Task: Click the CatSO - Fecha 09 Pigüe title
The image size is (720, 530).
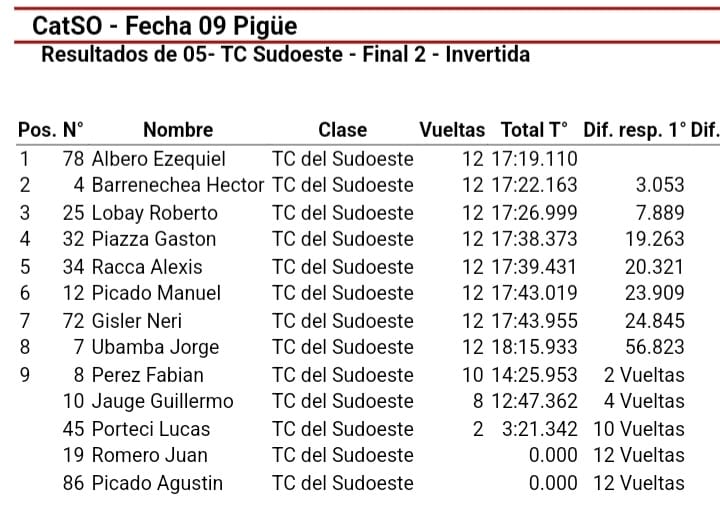Action: (x=165, y=26)
